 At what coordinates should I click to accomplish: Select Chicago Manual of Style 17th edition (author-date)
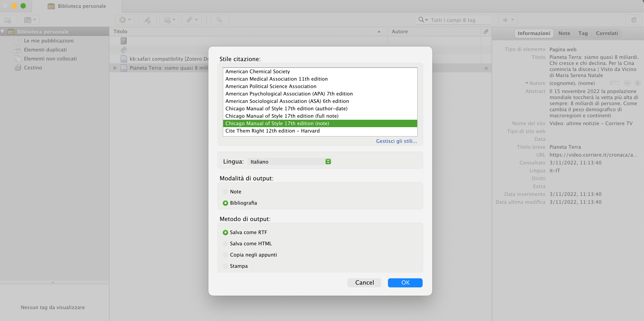320,108
